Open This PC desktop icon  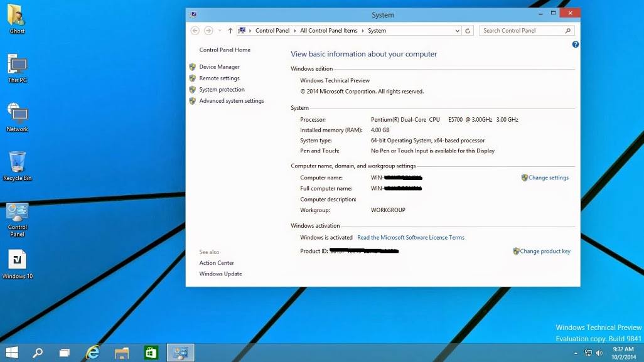pyautogui.click(x=17, y=68)
